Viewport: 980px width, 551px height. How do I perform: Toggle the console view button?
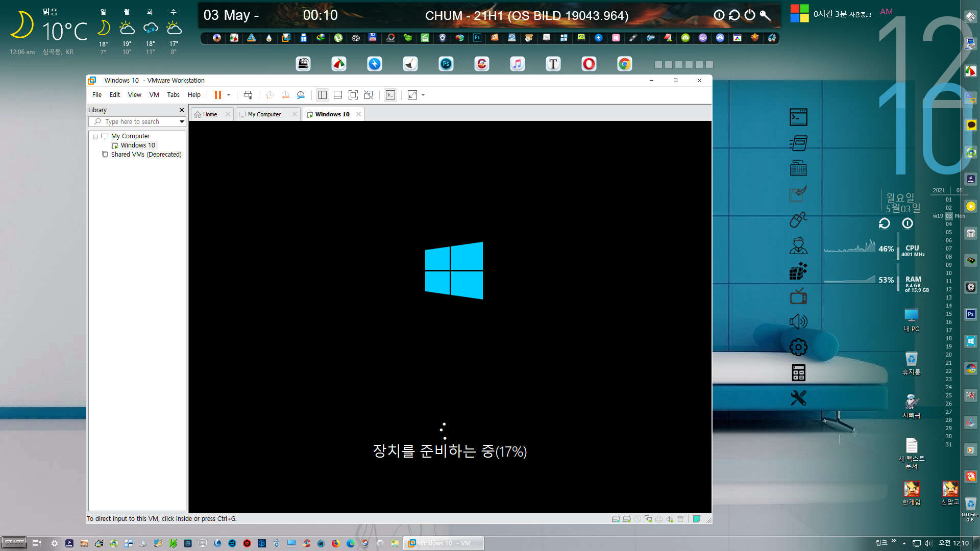390,95
